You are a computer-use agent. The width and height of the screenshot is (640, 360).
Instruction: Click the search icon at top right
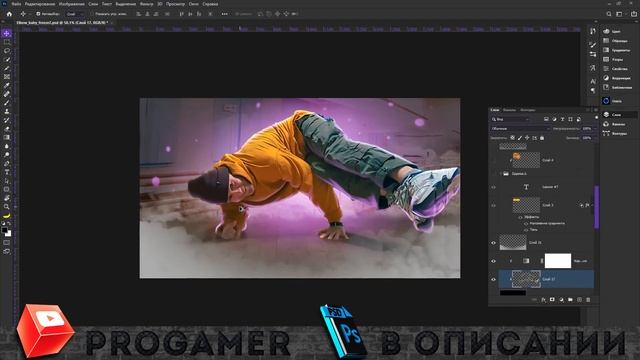[609, 14]
